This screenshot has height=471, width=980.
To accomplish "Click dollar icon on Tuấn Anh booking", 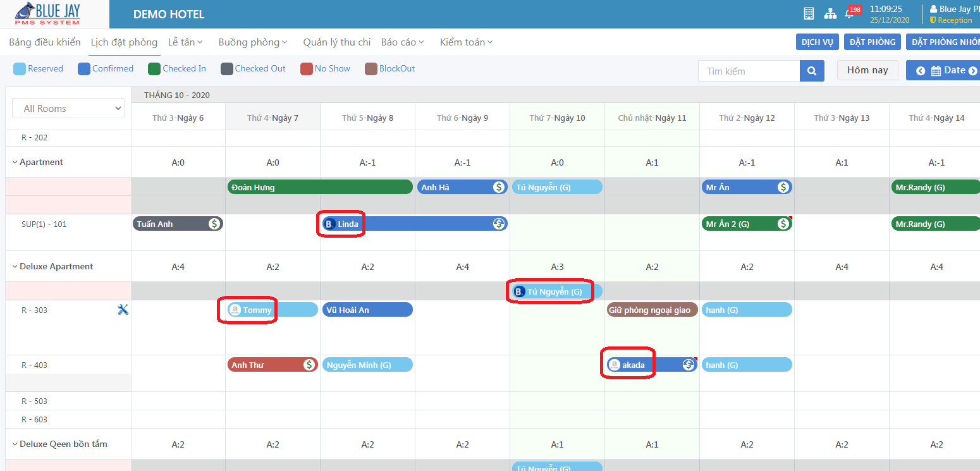I will click(x=214, y=224).
